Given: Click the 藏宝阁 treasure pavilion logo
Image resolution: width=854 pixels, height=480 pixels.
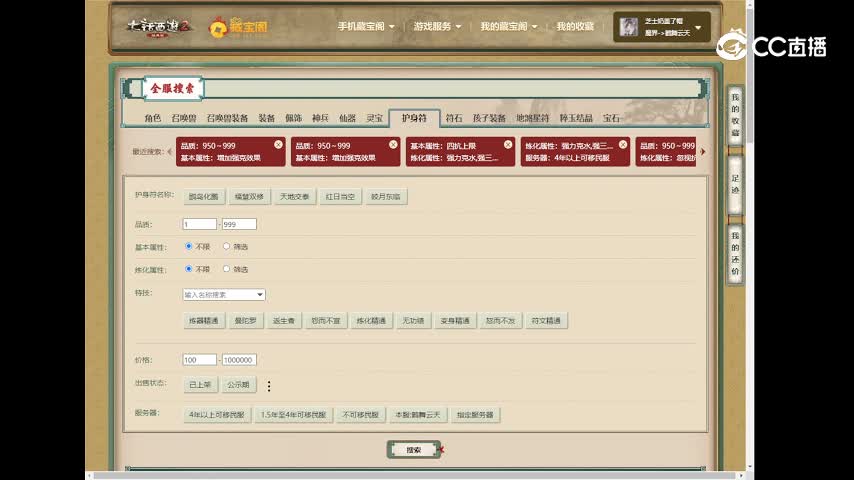Looking at the screenshot, I should (238, 27).
